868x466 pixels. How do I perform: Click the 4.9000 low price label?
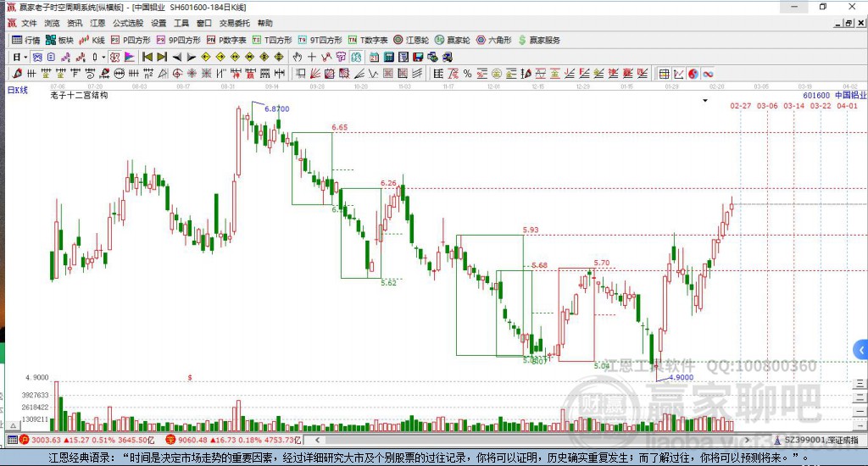[681, 377]
